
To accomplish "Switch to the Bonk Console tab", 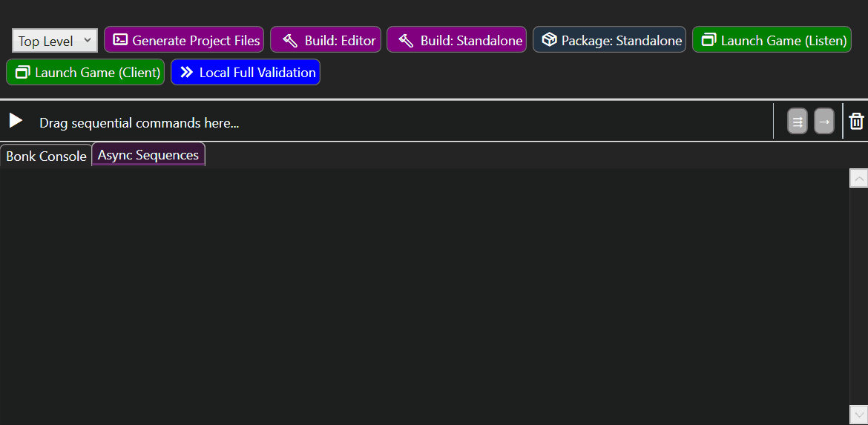I will (x=46, y=156).
